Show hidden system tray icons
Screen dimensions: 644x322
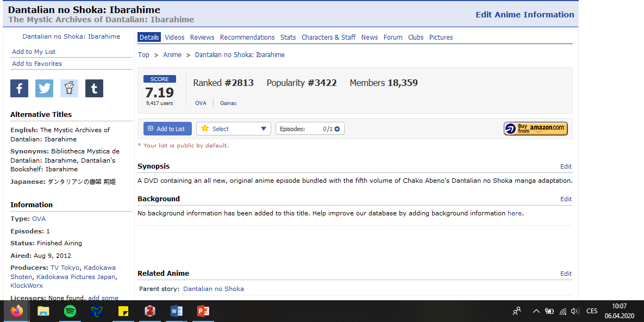tap(536, 311)
